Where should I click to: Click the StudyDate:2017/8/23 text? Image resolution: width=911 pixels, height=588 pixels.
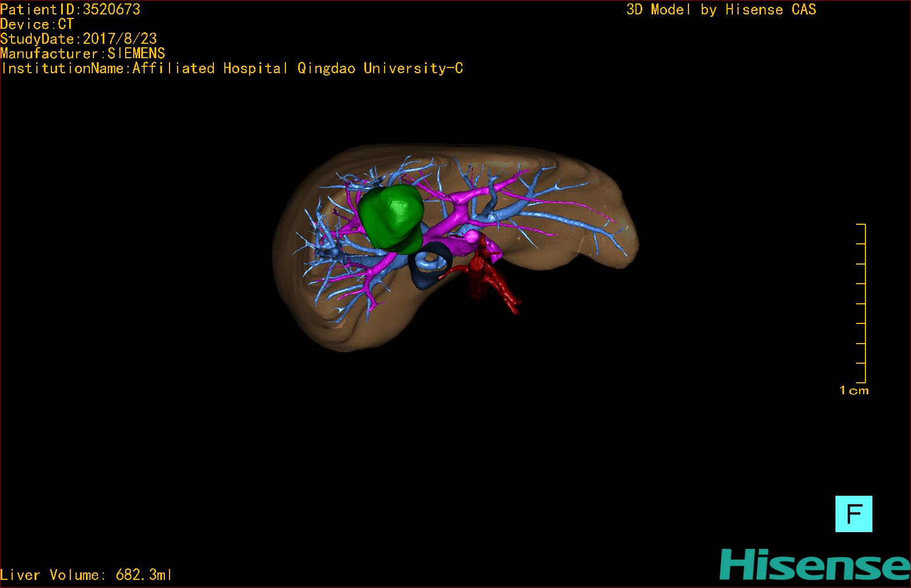pyautogui.click(x=78, y=39)
